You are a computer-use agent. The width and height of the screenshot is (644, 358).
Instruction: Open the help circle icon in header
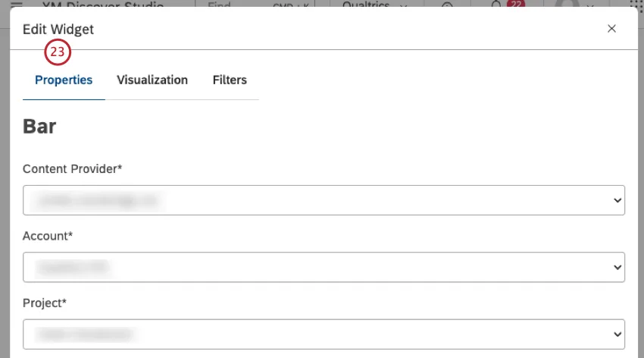pyautogui.click(x=447, y=4)
